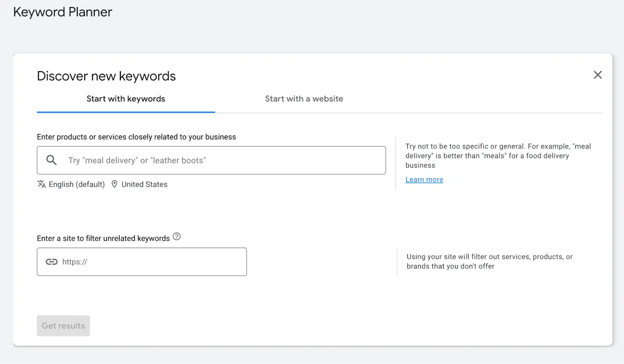Click the Discover new keywords heading
The image size is (624, 364).
[106, 76]
